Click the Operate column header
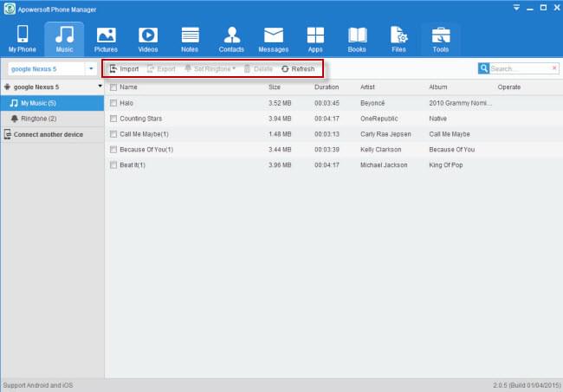The image size is (563, 392). tap(508, 87)
